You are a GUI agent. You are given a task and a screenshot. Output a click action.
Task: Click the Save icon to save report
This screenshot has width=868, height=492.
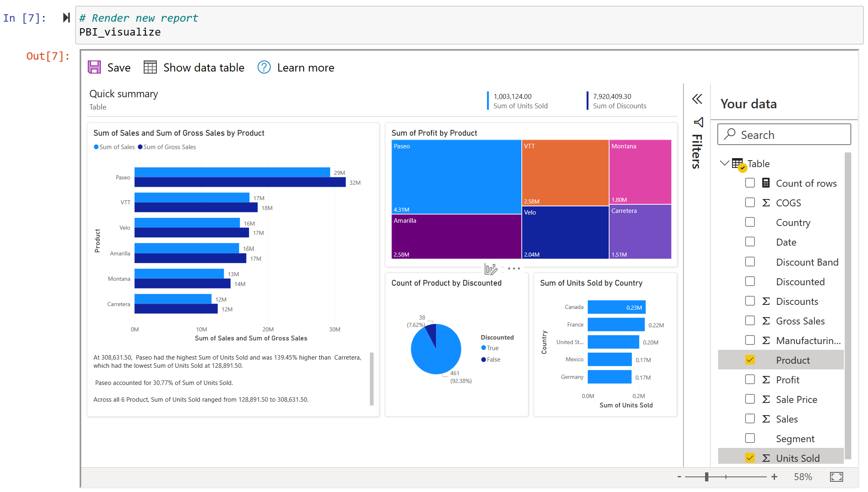[95, 67]
